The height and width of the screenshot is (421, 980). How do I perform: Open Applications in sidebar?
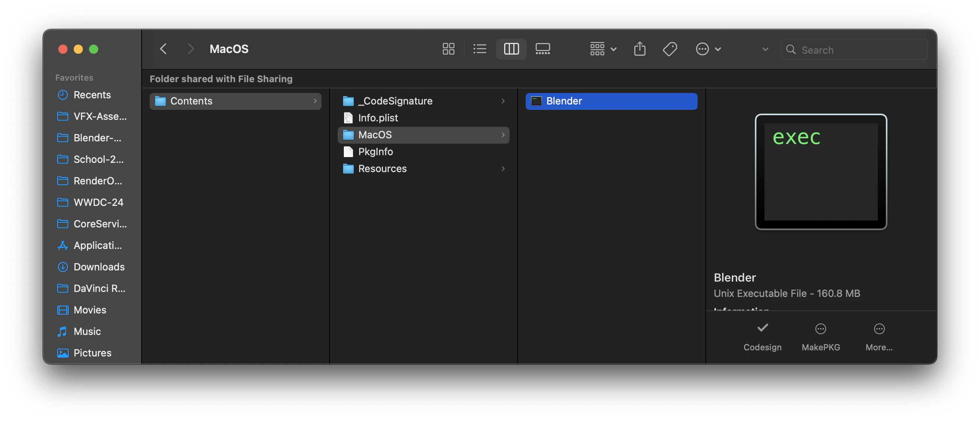click(x=92, y=245)
